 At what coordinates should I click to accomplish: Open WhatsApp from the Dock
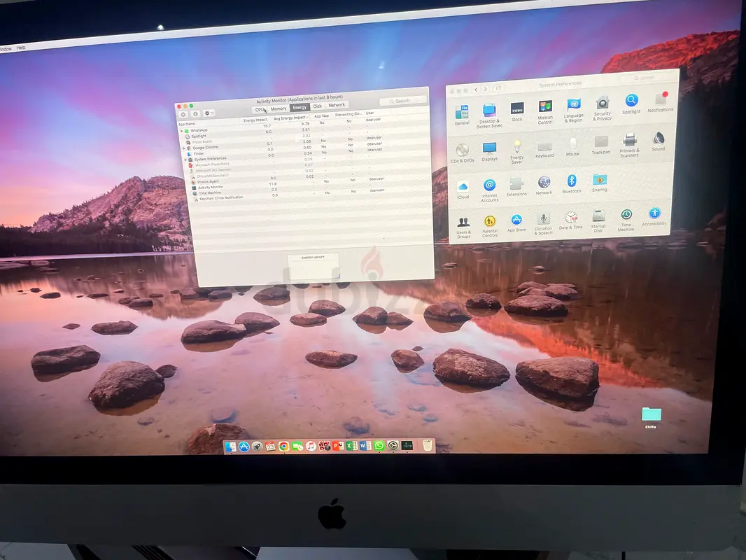pos(379,446)
